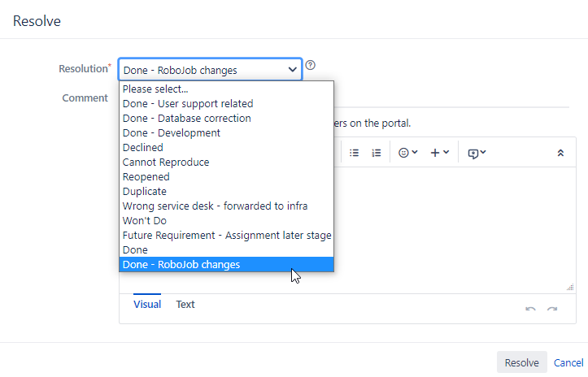Open the emoji picker icon

(407, 153)
